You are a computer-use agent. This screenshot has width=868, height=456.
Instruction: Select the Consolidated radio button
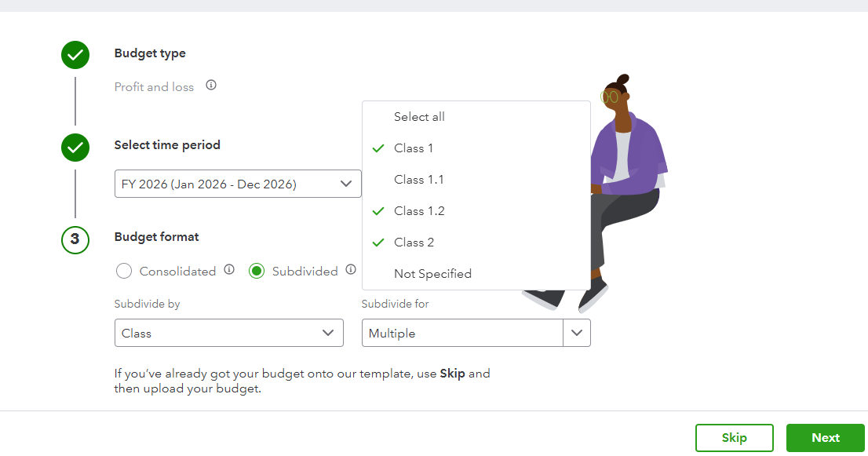point(124,272)
